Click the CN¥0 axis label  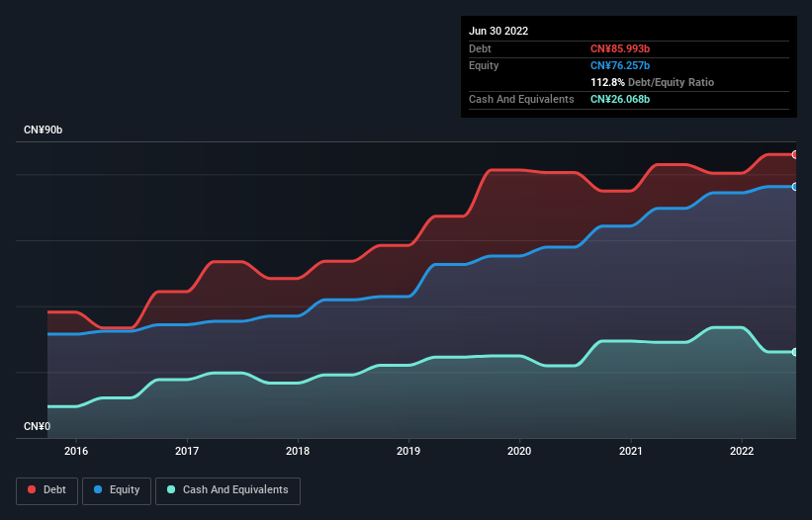pos(38,426)
